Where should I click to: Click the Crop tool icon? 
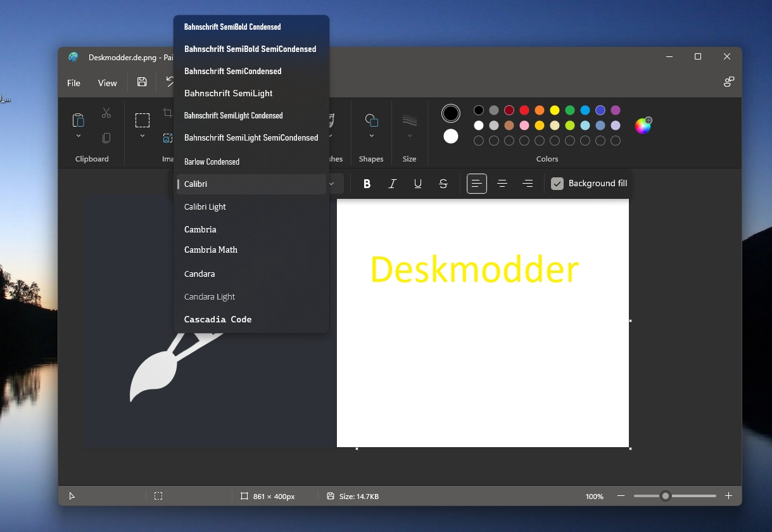pos(168,113)
